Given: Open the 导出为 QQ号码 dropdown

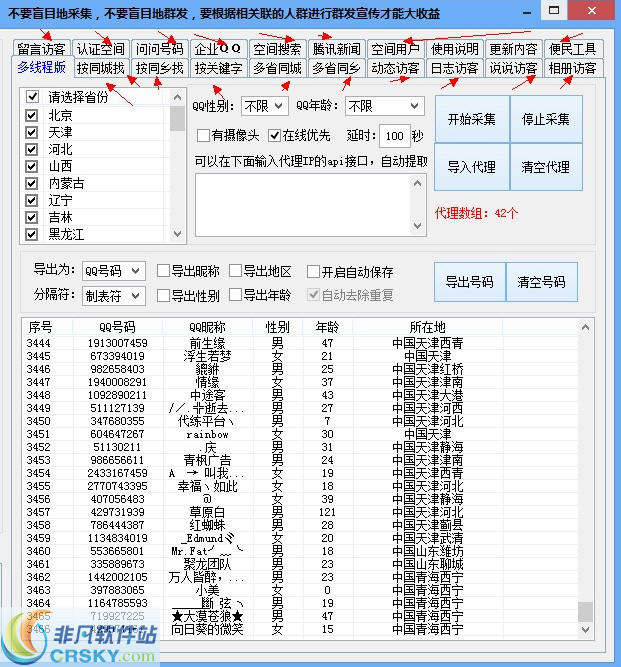Looking at the screenshot, I should tap(114, 271).
